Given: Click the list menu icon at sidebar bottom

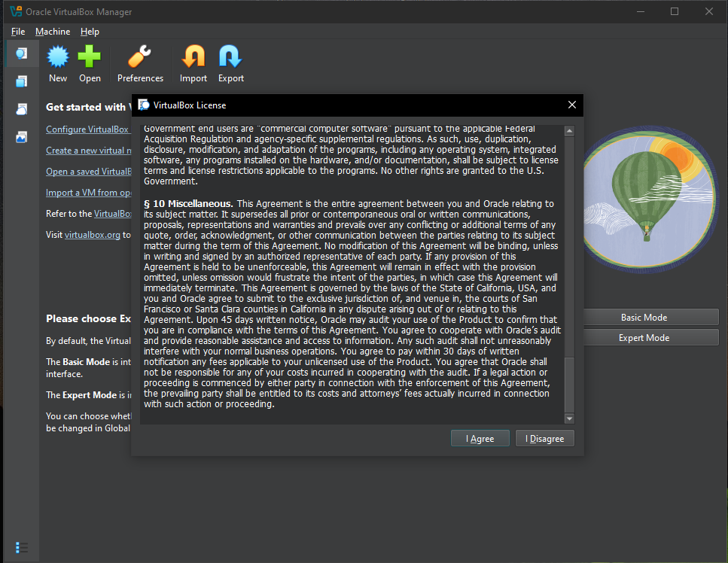Looking at the screenshot, I should coord(21,548).
